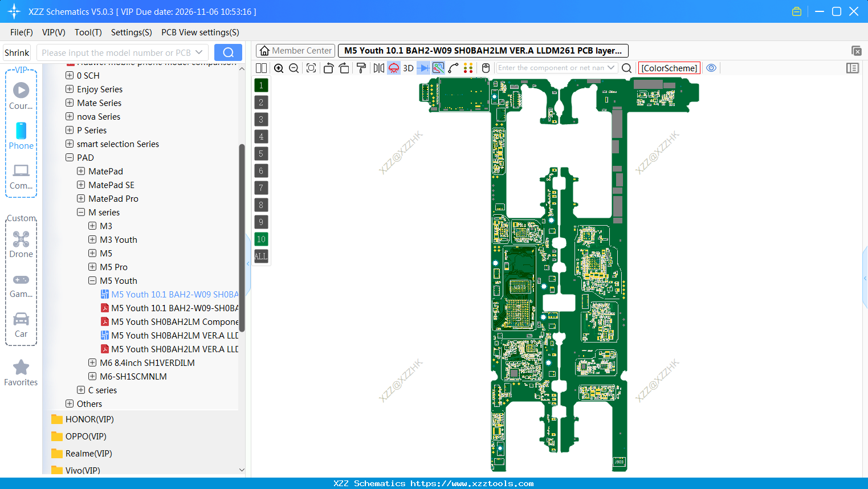Click the Member Center button
Viewport: 868px width, 489px height.
[295, 51]
